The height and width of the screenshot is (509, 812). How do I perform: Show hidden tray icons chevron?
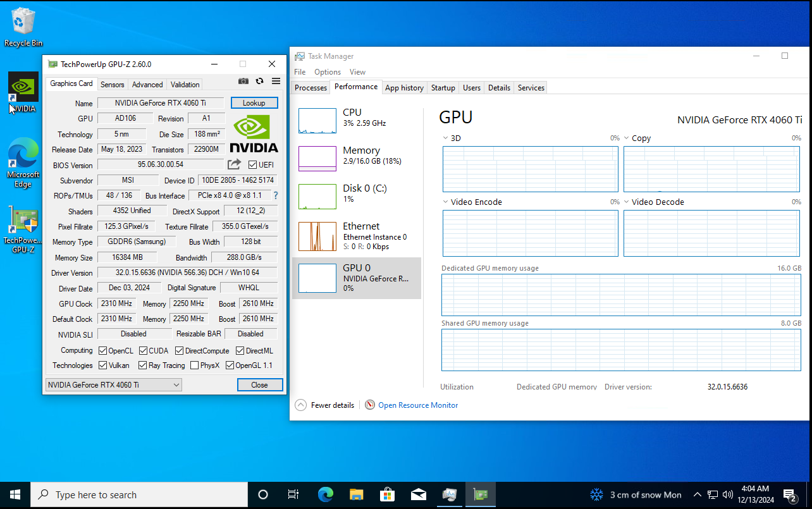click(x=698, y=494)
